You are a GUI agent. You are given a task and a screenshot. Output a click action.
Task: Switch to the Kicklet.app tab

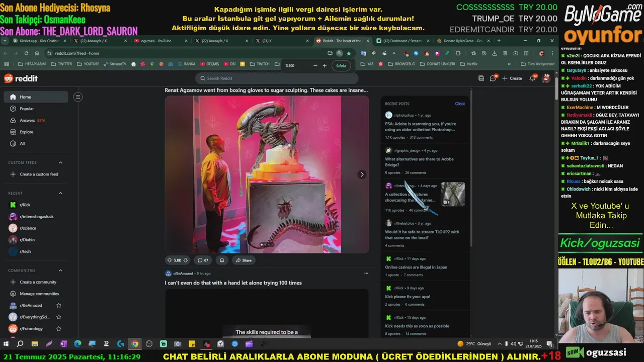[39, 41]
